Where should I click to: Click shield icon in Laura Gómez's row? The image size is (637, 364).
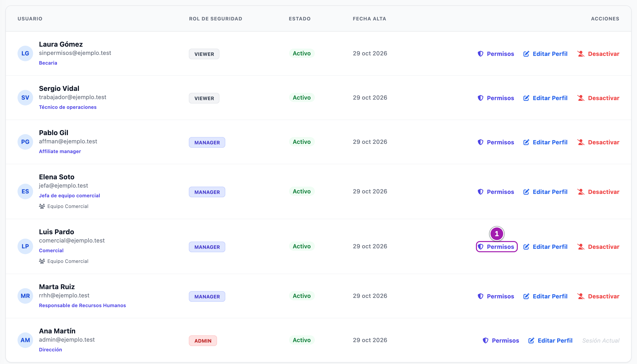tap(480, 54)
